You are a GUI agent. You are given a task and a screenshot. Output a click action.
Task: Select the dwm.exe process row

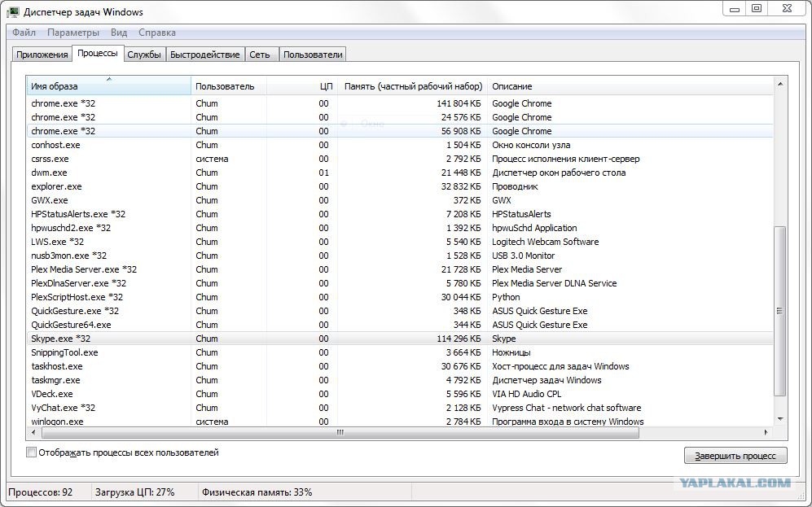pyautogui.click(x=400, y=173)
